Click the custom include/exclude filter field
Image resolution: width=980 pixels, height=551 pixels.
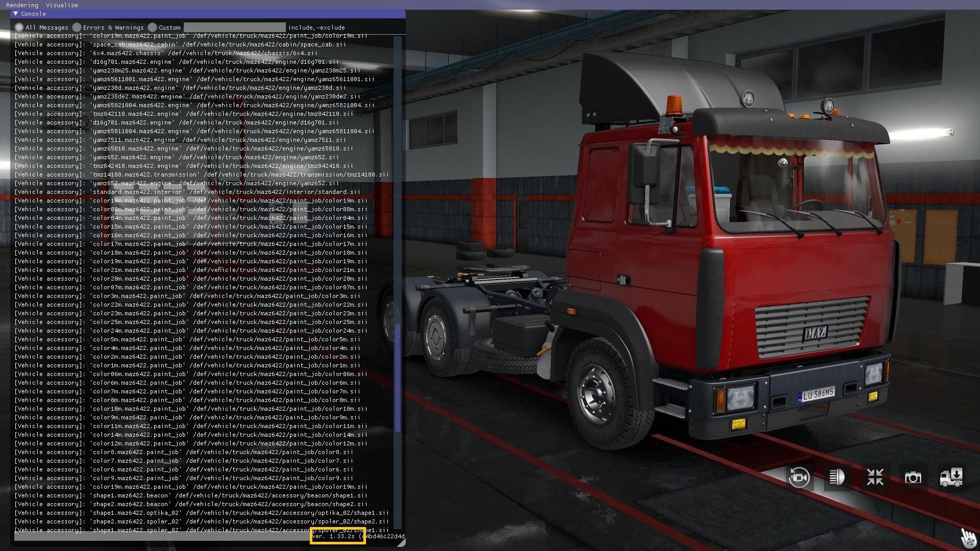click(x=234, y=28)
